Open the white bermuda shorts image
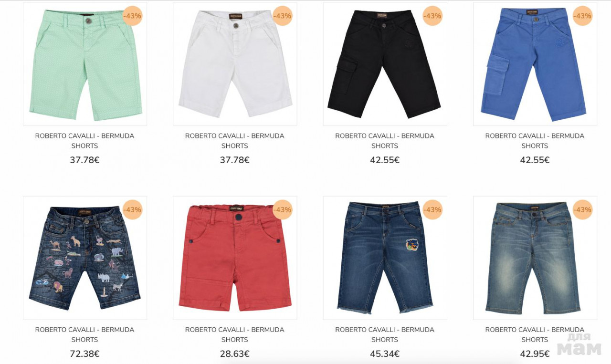This screenshot has width=611, height=364. (x=235, y=64)
